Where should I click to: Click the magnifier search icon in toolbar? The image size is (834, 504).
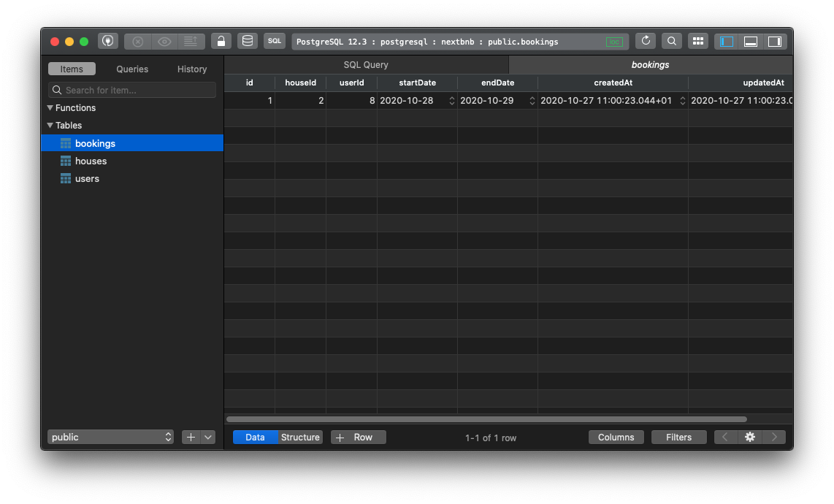[x=671, y=41]
